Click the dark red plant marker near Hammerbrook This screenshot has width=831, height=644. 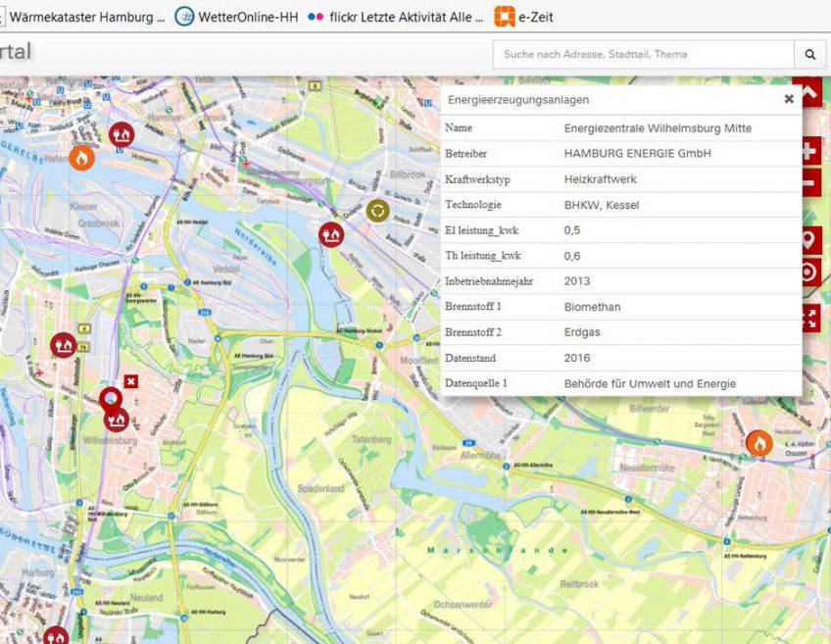click(x=122, y=133)
